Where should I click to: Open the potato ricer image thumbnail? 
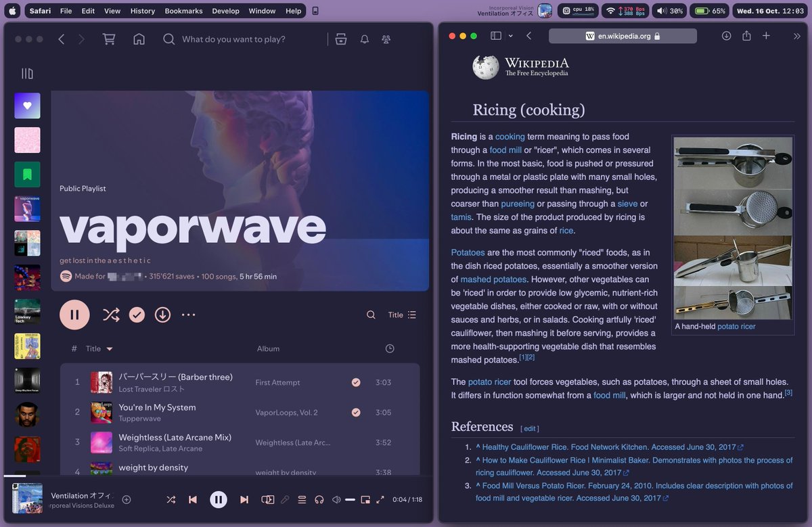pos(733,227)
